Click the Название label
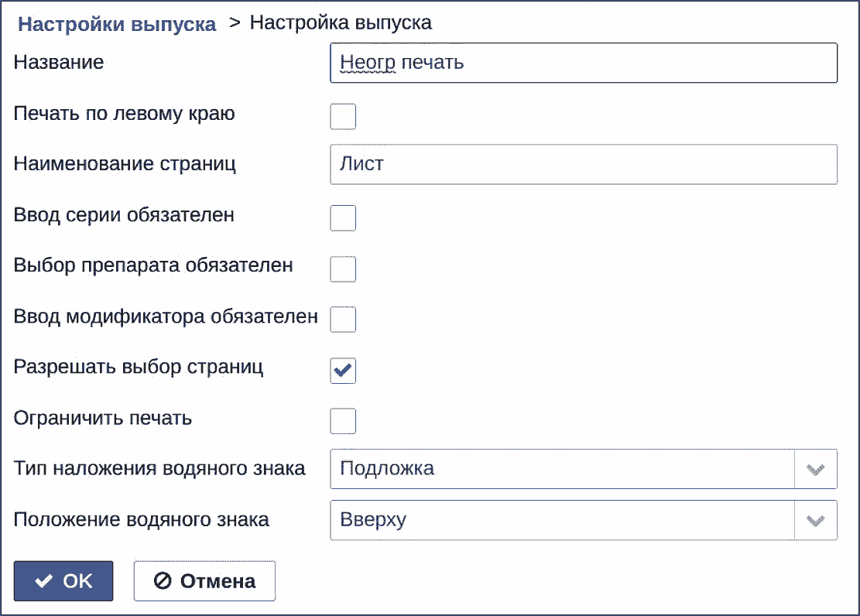The height and width of the screenshot is (616, 860). [59, 62]
